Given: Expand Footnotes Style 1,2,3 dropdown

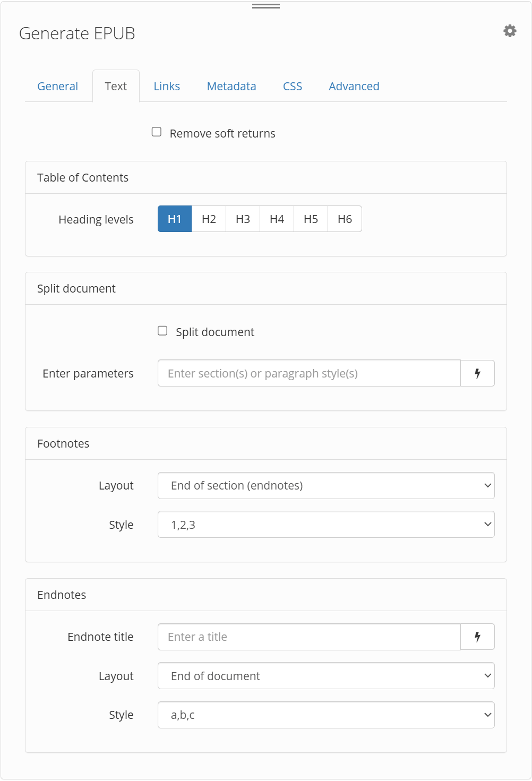Looking at the screenshot, I should point(326,525).
